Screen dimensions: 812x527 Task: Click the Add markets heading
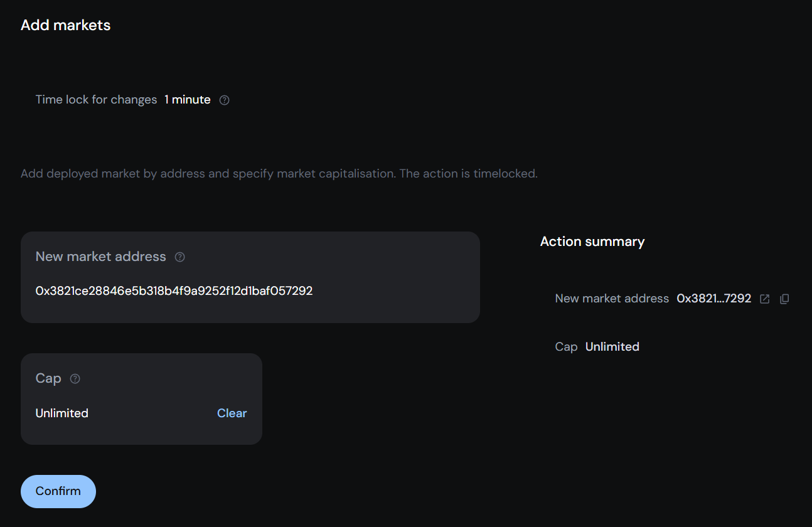65,25
